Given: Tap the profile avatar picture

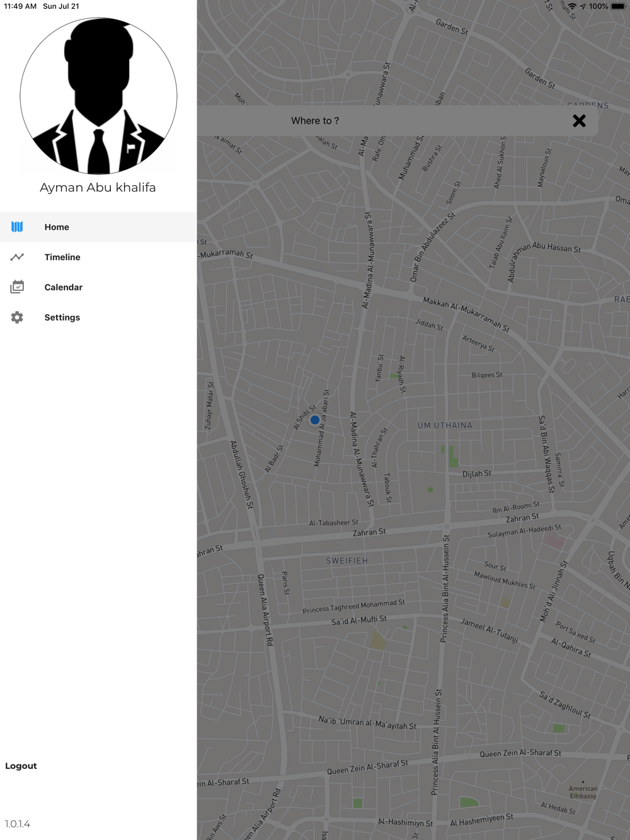Looking at the screenshot, I should pos(98,96).
